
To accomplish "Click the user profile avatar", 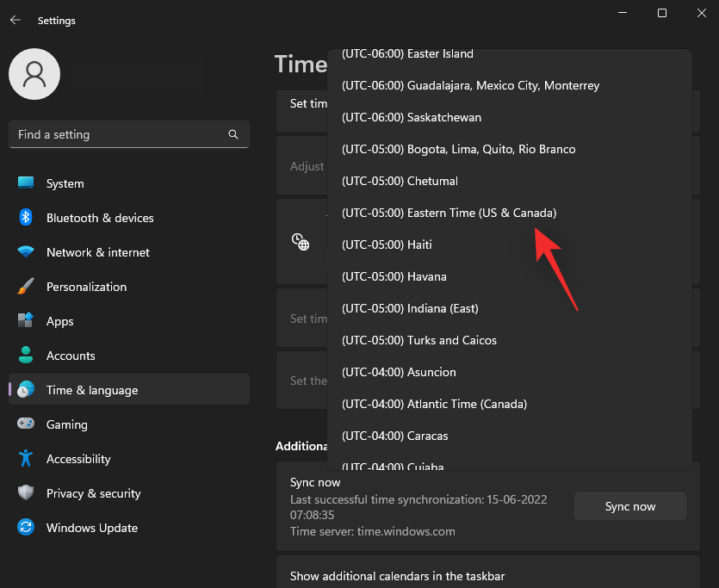I will coord(34,74).
